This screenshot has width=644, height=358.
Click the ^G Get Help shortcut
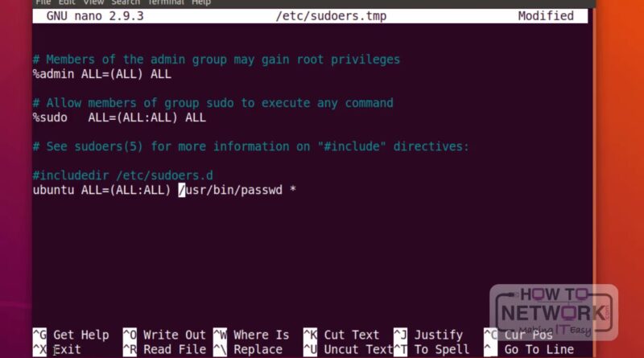click(71, 335)
